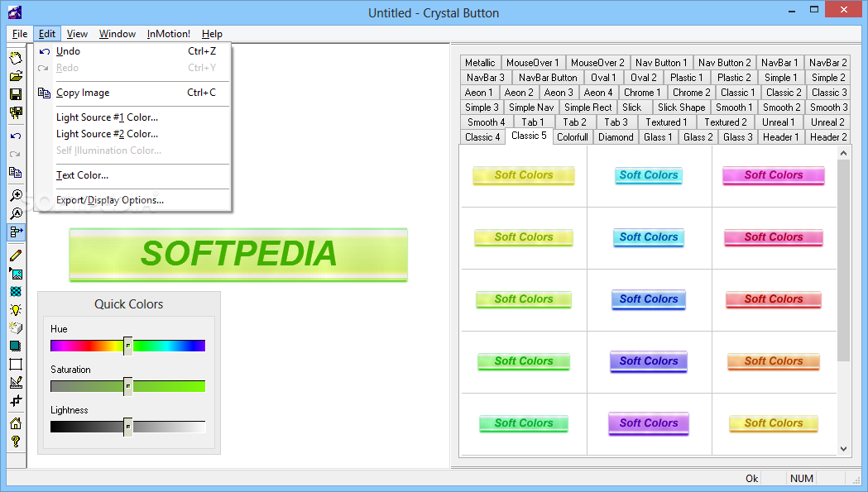Open the checkered texture options icon

(x=16, y=292)
